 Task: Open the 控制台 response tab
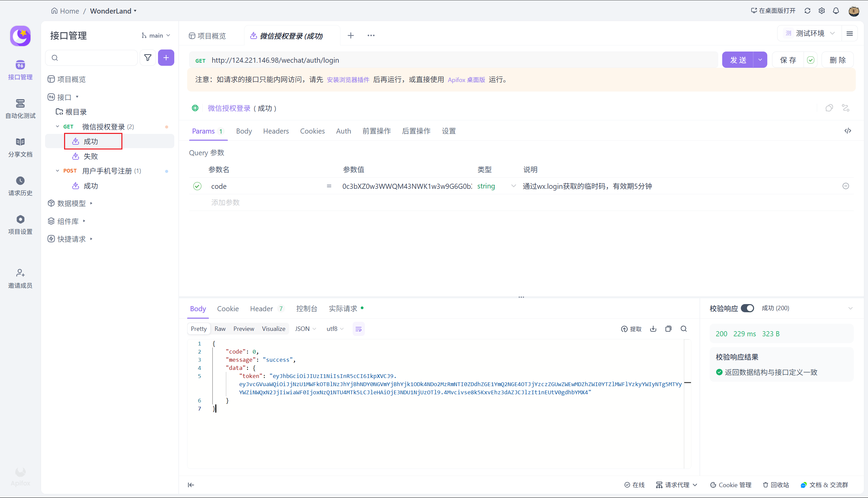pyautogui.click(x=307, y=308)
